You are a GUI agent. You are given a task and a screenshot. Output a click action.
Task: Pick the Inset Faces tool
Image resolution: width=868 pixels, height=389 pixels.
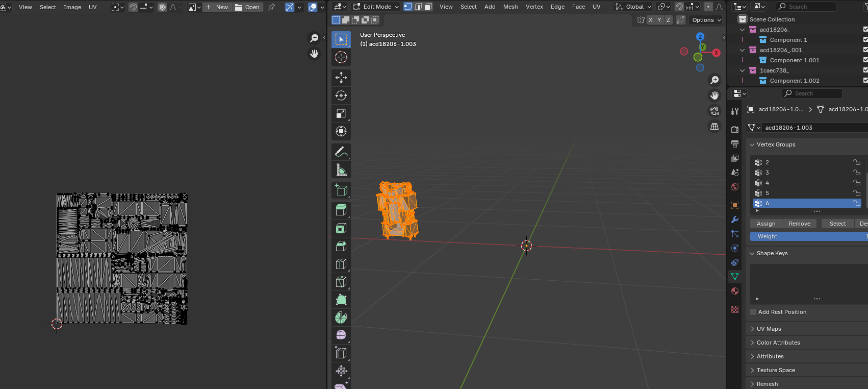(341, 228)
